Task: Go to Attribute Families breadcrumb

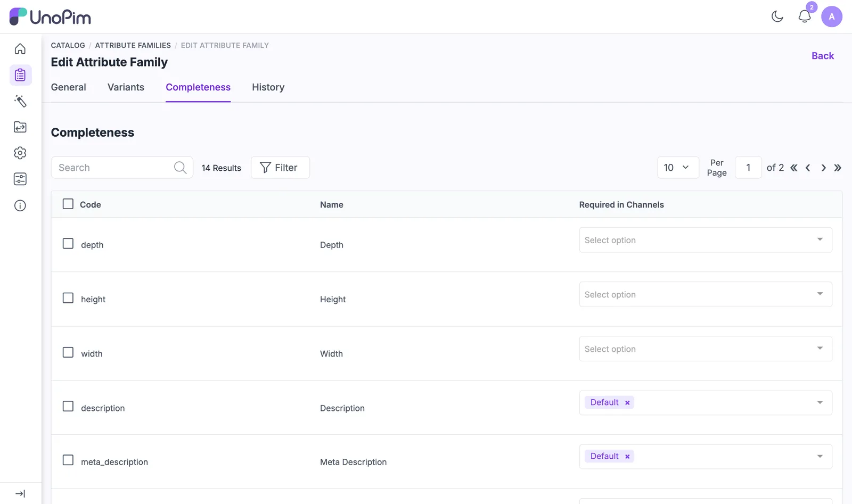Action: pyautogui.click(x=133, y=45)
